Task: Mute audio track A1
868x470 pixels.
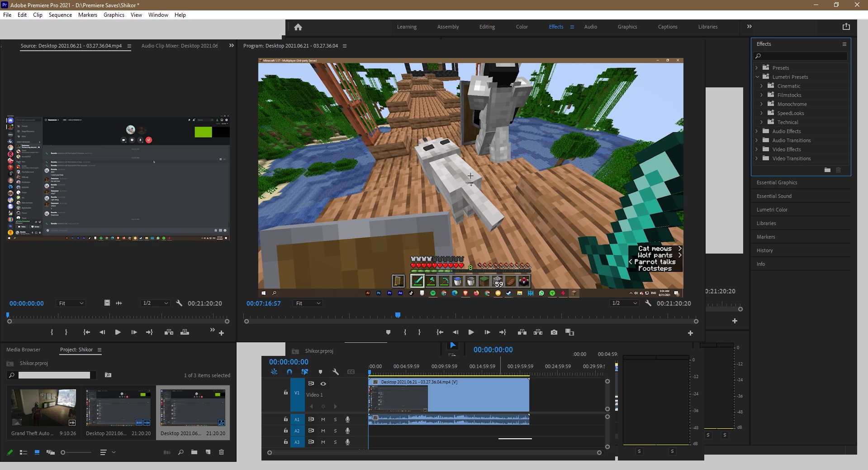Action: pyautogui.click(x=323, y=419)
